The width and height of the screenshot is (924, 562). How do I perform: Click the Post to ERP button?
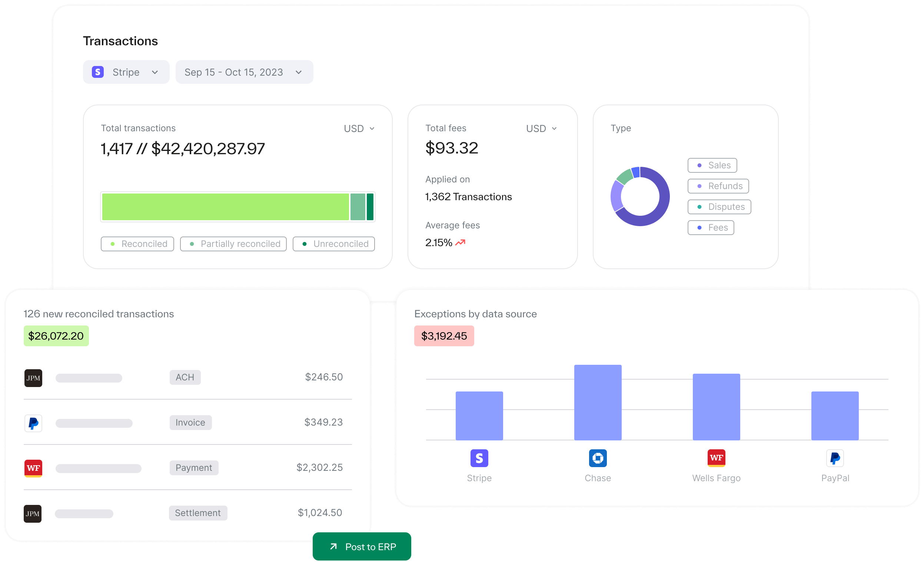click(362, 547)
